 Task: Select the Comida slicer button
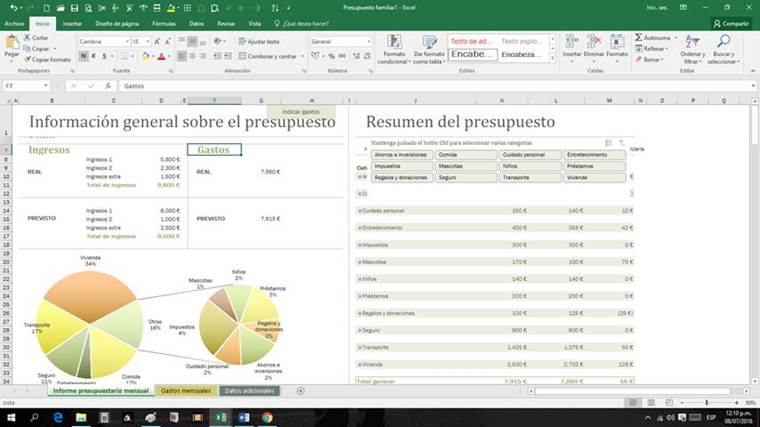coord(466,155)
